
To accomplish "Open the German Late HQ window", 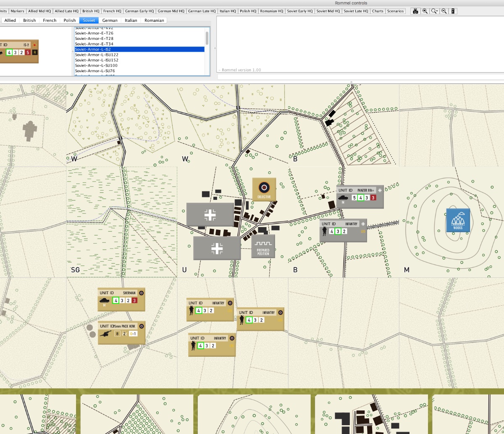I will pyautogui.click(x=202, y=11).
